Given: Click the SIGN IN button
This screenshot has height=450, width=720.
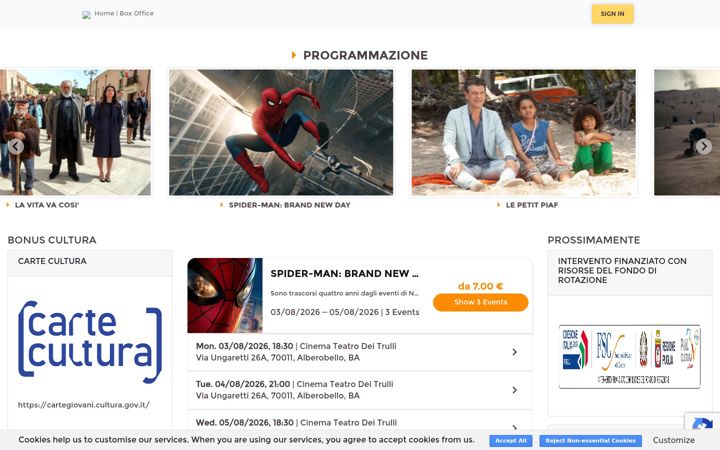Looking at the screenshot, I should [612, 14].
